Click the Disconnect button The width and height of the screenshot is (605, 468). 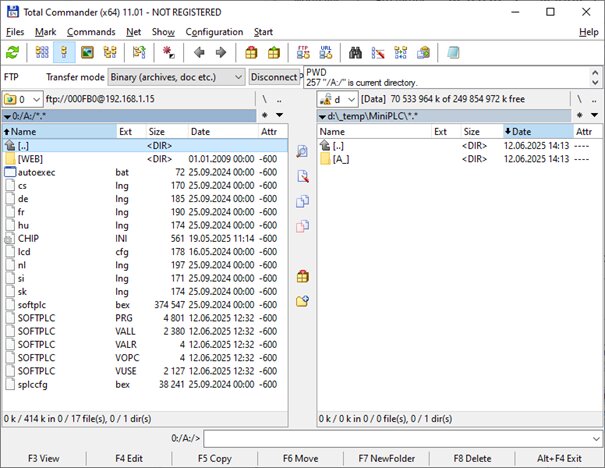point(273,77)
